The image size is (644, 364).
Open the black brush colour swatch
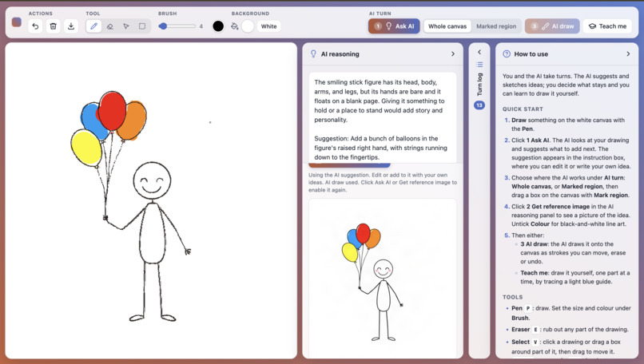coord(218,26)
